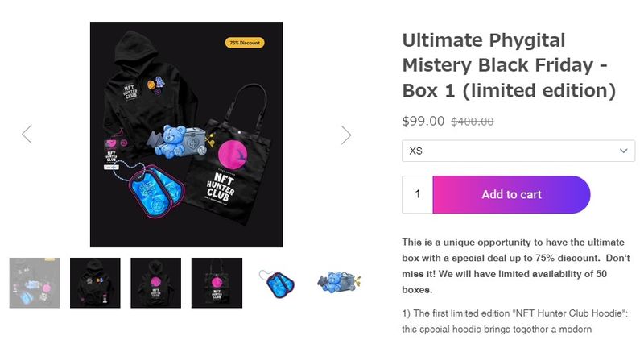This screenshot has width=644, height=340.
Task: Select the first collage thumbnail
Action: 35,283
